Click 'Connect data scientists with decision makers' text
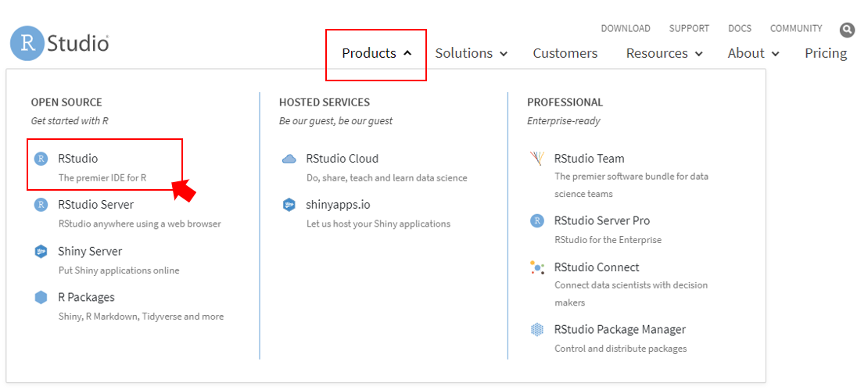Viewport: 868px width, 390px height. point(631,294)
